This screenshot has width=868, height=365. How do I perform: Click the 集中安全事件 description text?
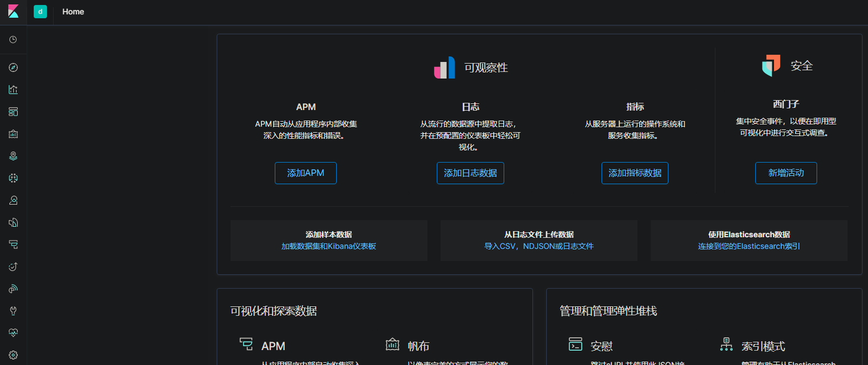click(x=786, y=127)
